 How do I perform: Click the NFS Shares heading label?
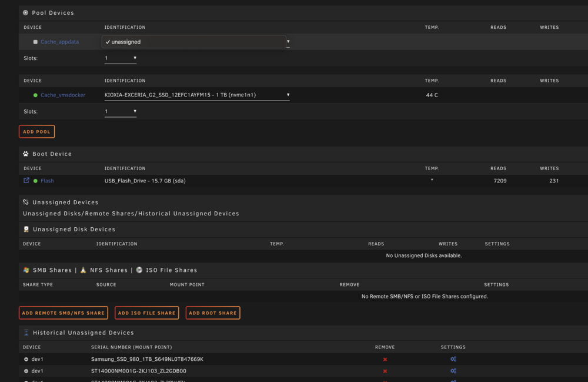109,270
